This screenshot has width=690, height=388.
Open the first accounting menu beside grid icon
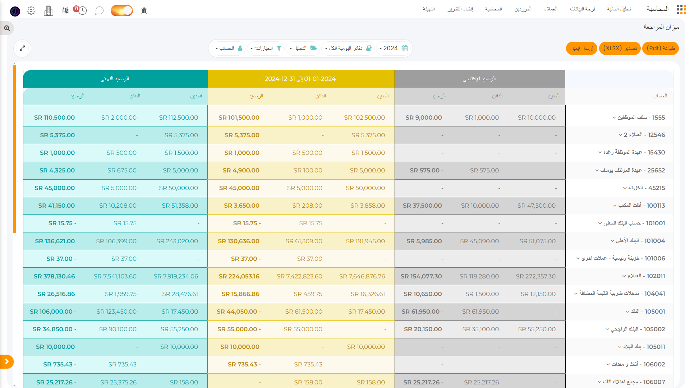pos(657,9)
